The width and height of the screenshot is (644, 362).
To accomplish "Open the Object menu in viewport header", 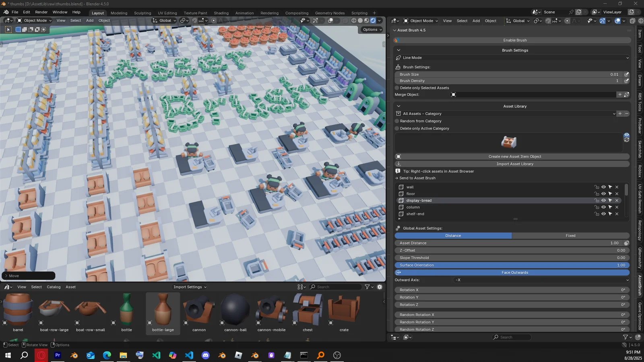I will (x=104, y=21).
